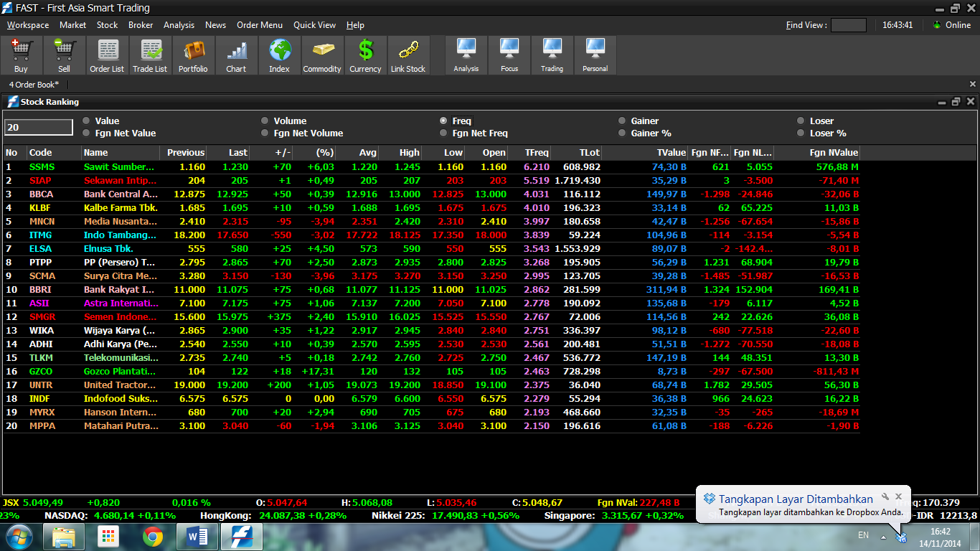Sort by the TFreq column header

[x=529, y=152]
